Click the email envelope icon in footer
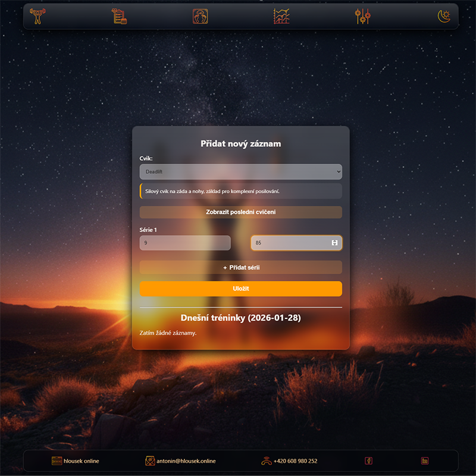 click(x=150, y=461)
